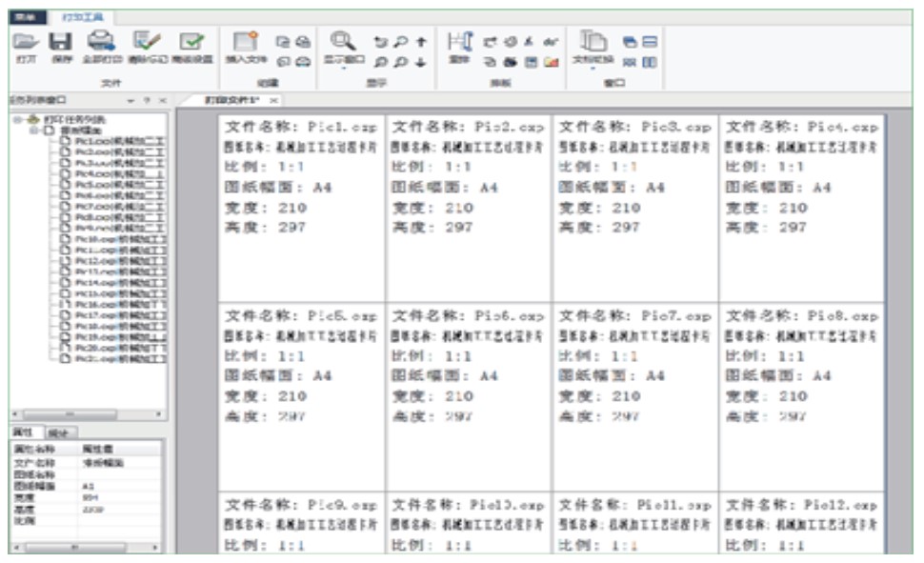Click the down arrow icon in display group
The width and height of the screenshot is (924, 563).
pos(420,61)
